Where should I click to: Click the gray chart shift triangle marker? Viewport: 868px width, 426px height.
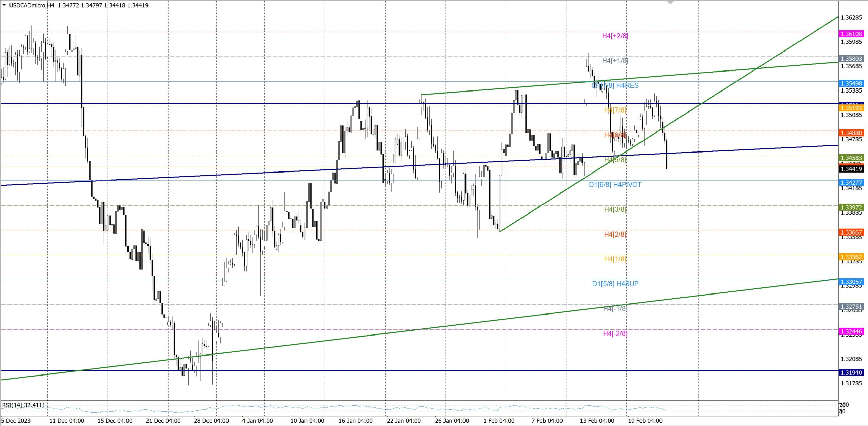(670, 3)
